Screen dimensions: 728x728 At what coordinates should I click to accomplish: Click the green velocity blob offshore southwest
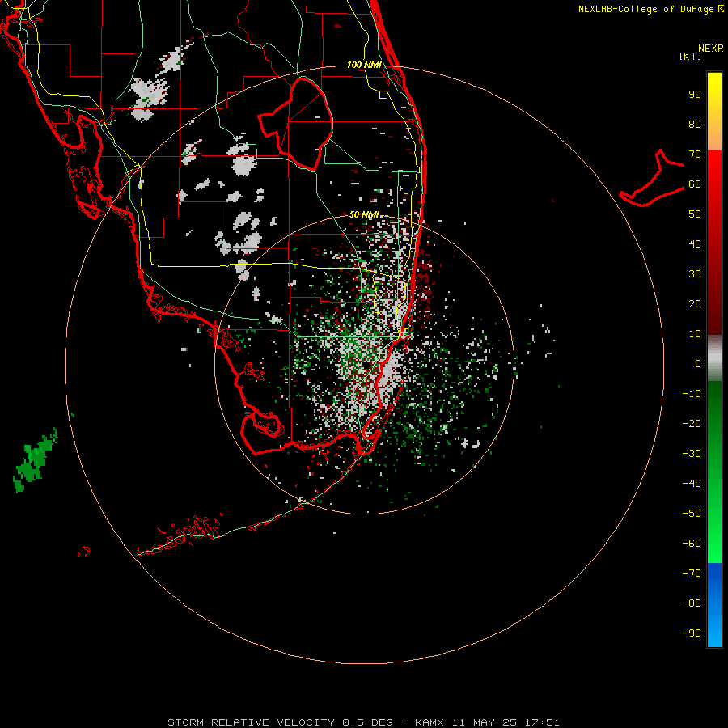point(36,460)
